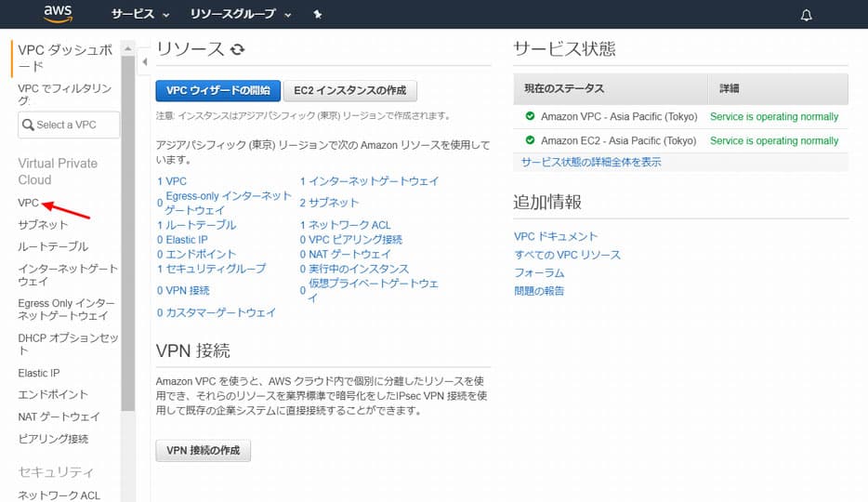
Task: Click the Amazon VPC - Asia Pacific (Tokyo) row
Action: click(x=681, y=117)
